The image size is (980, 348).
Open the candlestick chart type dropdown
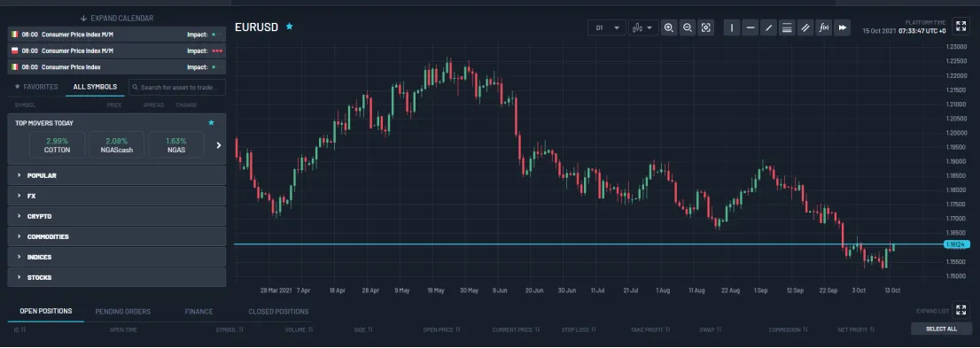coord(643,27)
